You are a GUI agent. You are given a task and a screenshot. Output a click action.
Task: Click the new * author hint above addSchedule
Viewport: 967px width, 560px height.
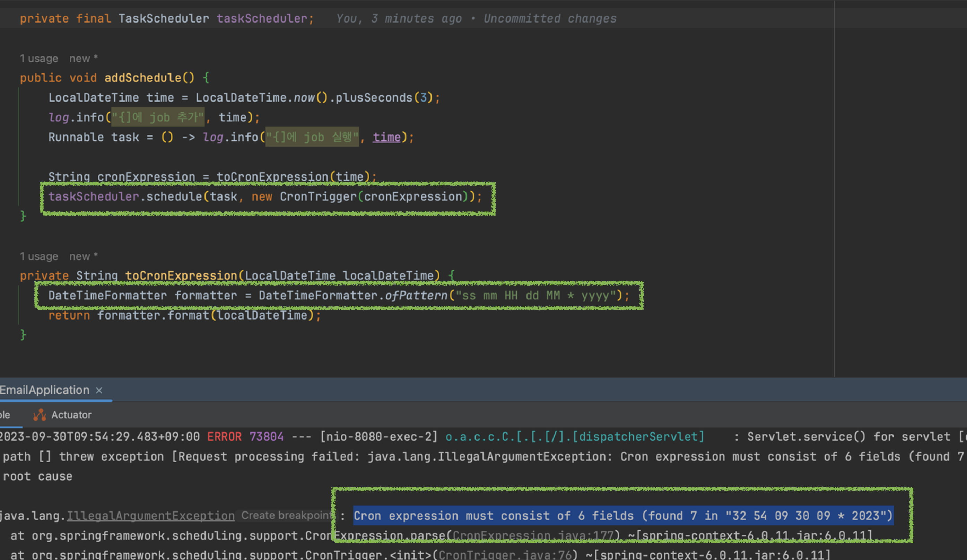coord(83,59)
